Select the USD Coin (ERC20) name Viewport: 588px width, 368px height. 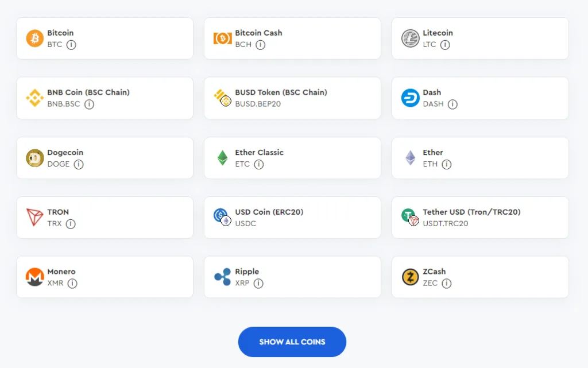point(269,212)
